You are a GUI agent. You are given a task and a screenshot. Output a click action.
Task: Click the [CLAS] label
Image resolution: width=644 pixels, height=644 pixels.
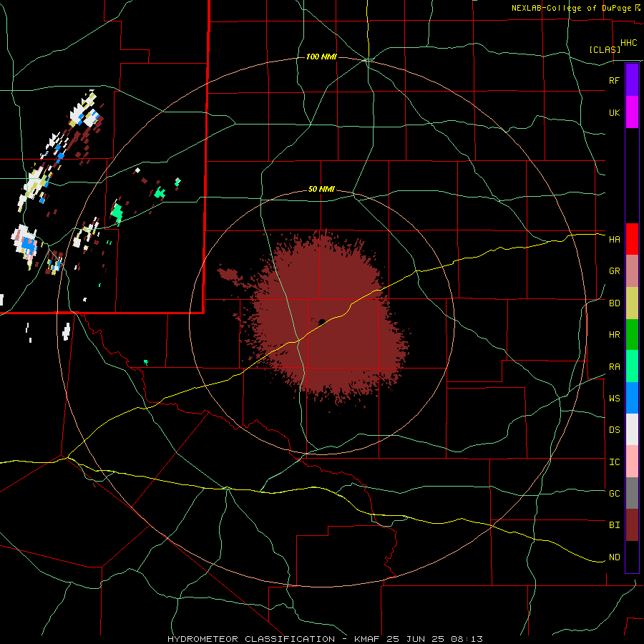tap(605, 49)
